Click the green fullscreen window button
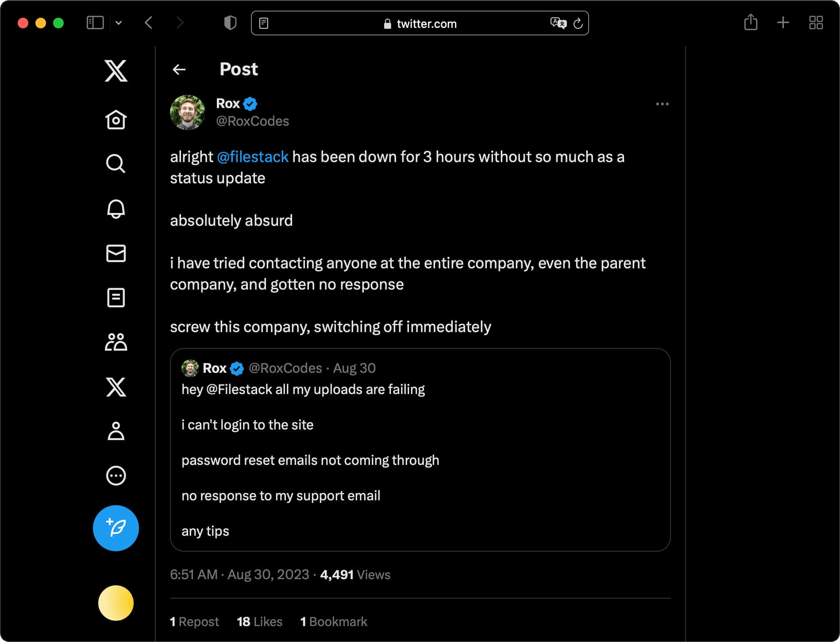Image resolution: width=840 pixels, height=642 pixels. point(58,23)
